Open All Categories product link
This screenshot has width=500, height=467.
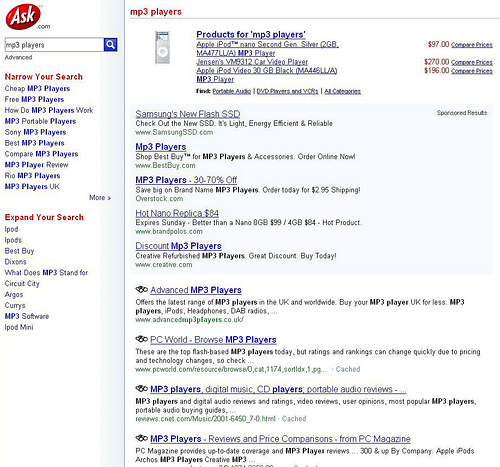pos(343,91)
